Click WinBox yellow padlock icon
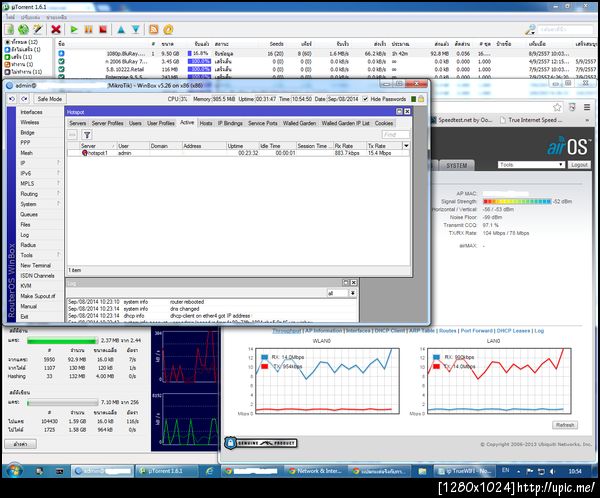The width and height of the screenshot is (600, 498). click(421, 99)
